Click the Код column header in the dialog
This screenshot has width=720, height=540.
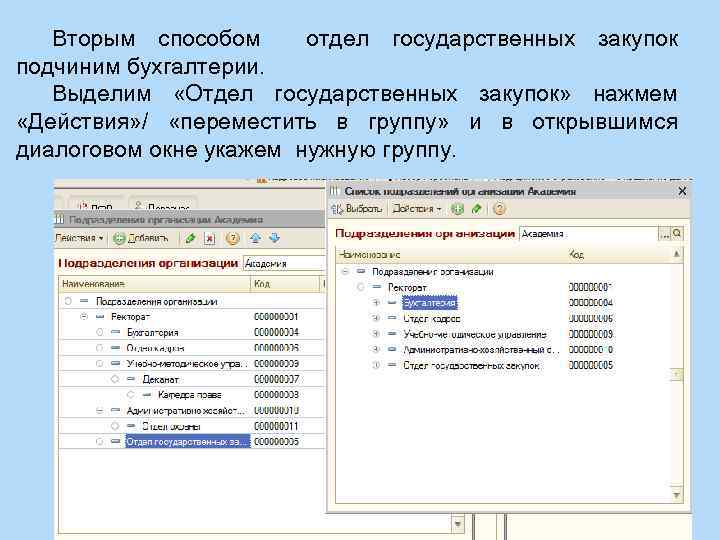[619, 254]
